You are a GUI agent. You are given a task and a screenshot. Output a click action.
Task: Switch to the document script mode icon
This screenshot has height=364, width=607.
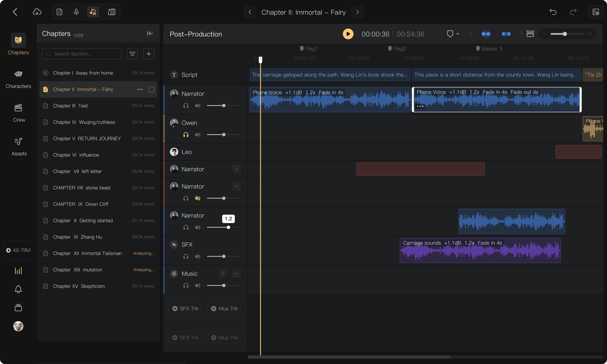coord(59,12)
